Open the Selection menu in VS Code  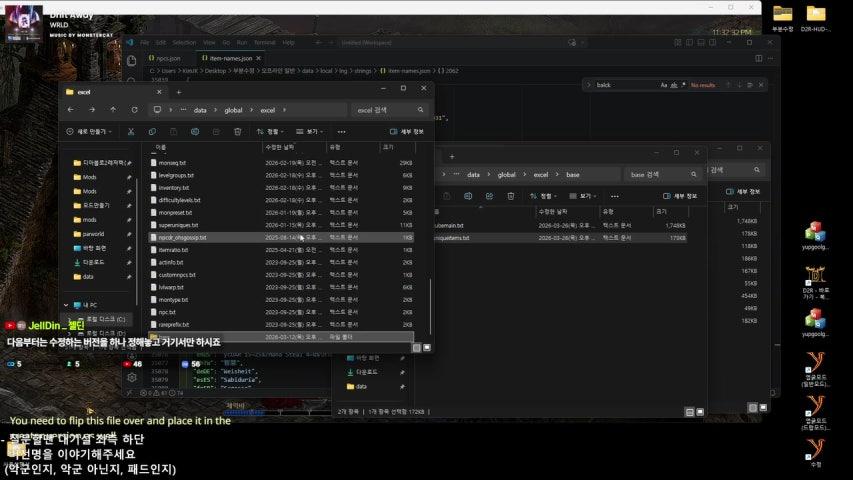point(184,42)
